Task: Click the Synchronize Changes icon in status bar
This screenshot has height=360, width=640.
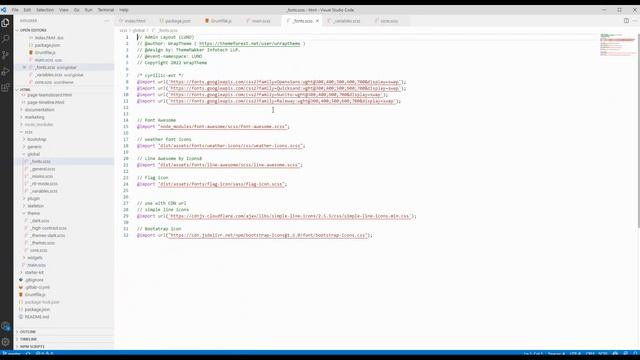Action: [x=28, y=354]
